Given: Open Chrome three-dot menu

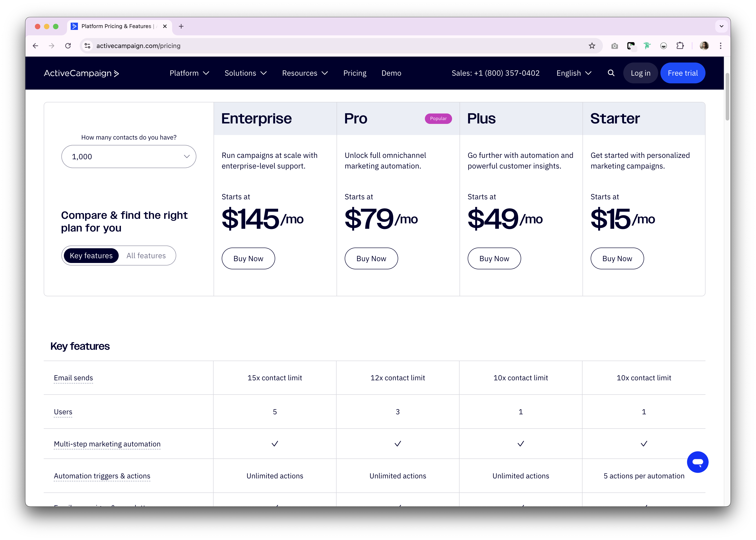Looking at the screenshot, I should tap(721, 46).
